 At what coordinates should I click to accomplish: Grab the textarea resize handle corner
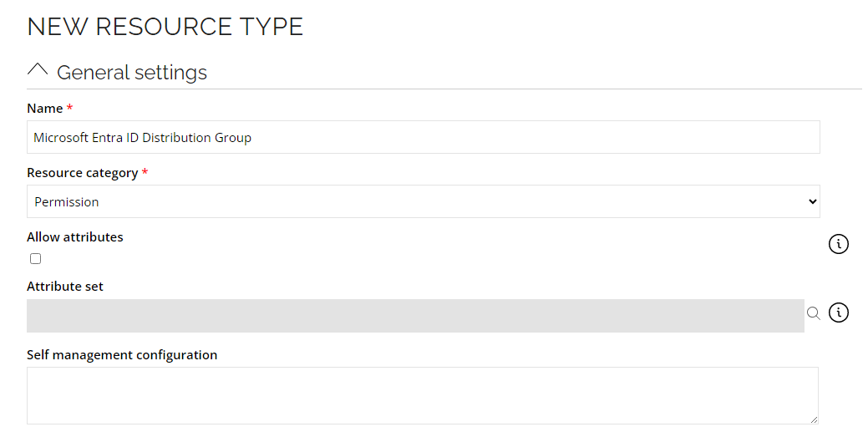click(x=814, y=420)
